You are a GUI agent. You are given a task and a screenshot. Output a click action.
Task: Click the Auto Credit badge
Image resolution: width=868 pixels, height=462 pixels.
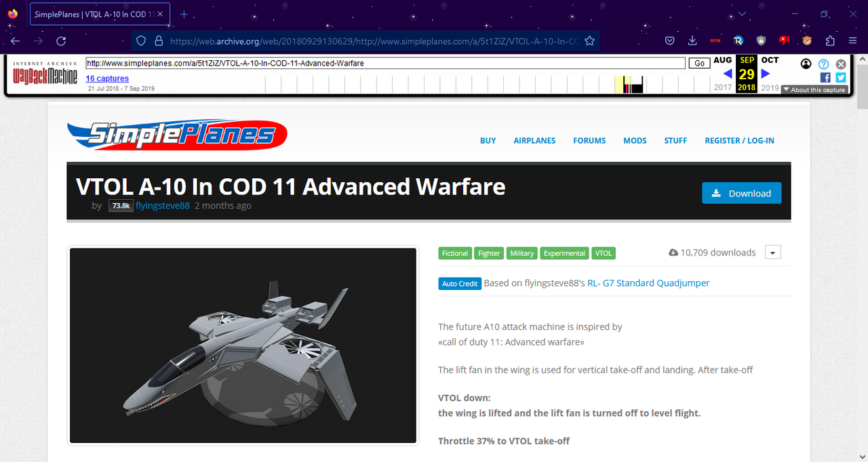coord(460,284)
